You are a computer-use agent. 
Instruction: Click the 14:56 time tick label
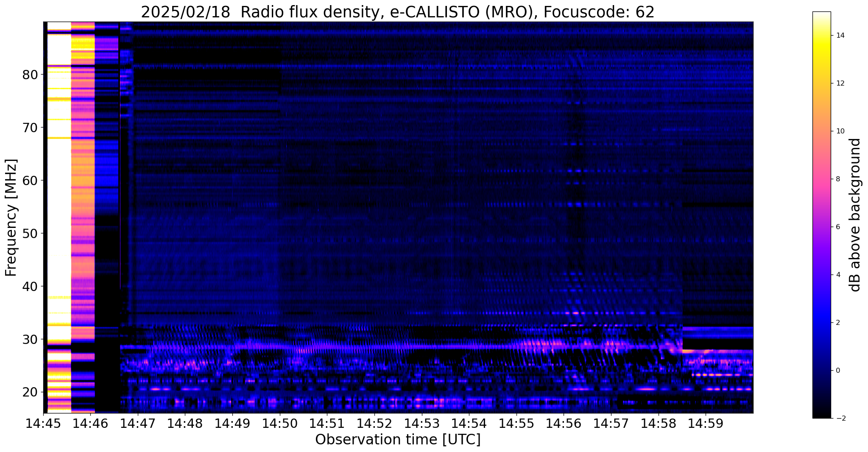click(564, 423)
